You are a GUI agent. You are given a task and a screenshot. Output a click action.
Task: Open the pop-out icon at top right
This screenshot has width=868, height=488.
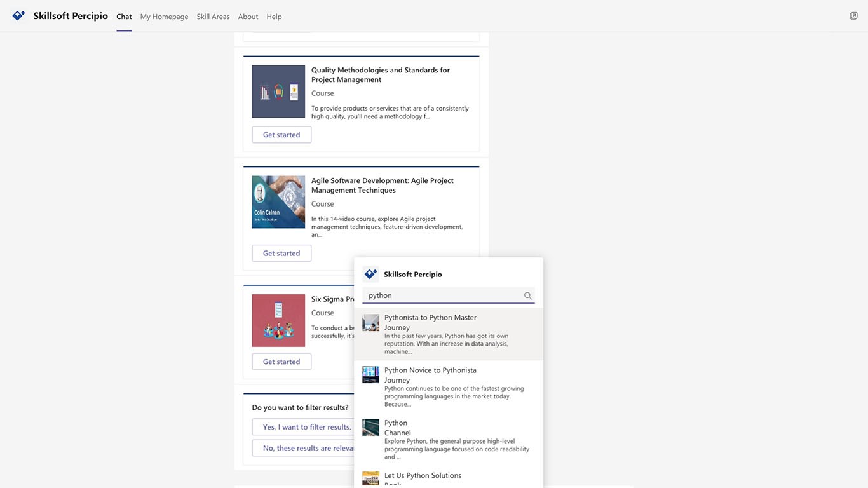(853, 16)
